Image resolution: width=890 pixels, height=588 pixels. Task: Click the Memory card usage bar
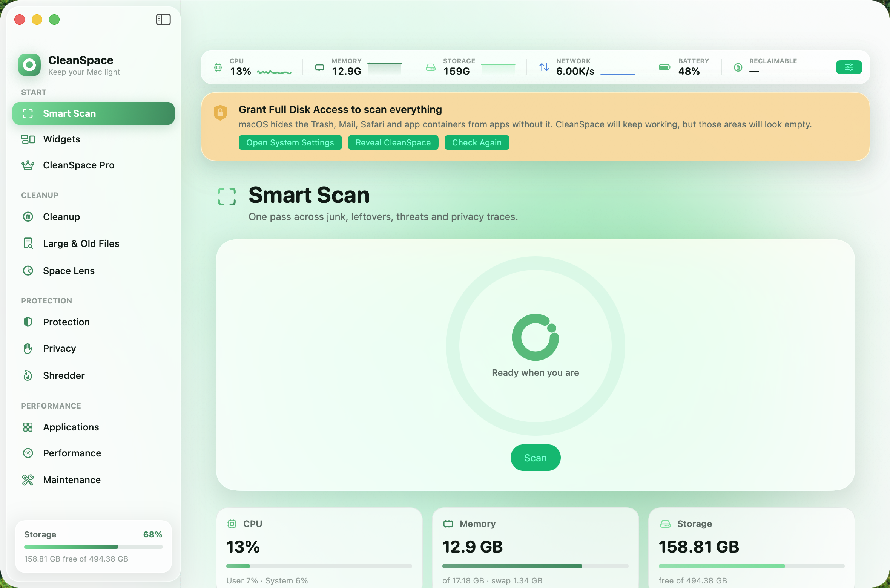click(x=535, y=566)
